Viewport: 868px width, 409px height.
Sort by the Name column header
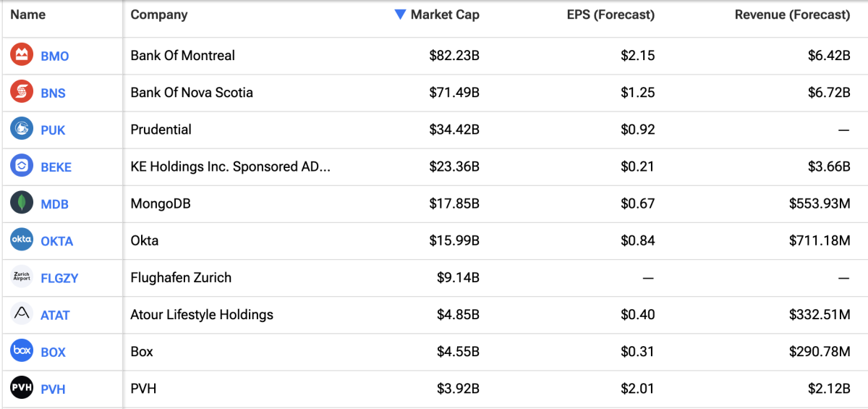click(28, 14)
